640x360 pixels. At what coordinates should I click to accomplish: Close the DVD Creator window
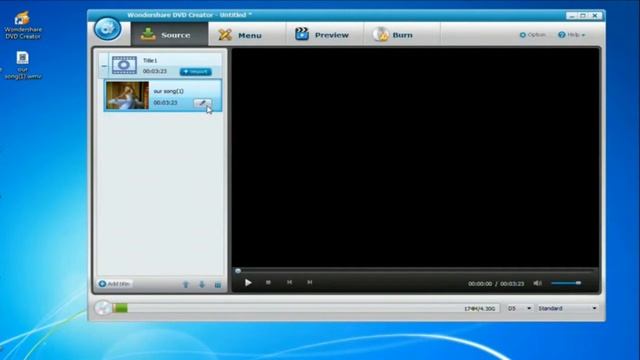[595, 16]
